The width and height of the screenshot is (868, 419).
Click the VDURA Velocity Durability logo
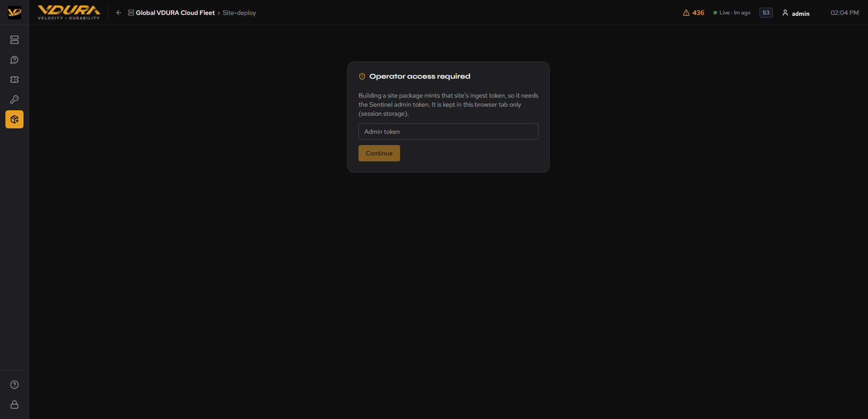pyautogui.click(x=69, y=13)
